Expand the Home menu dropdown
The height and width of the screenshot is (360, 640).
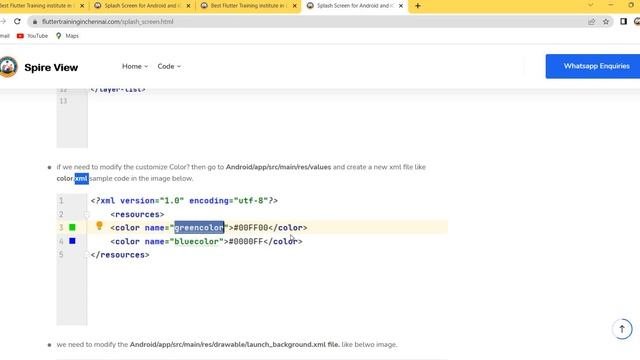135,66
